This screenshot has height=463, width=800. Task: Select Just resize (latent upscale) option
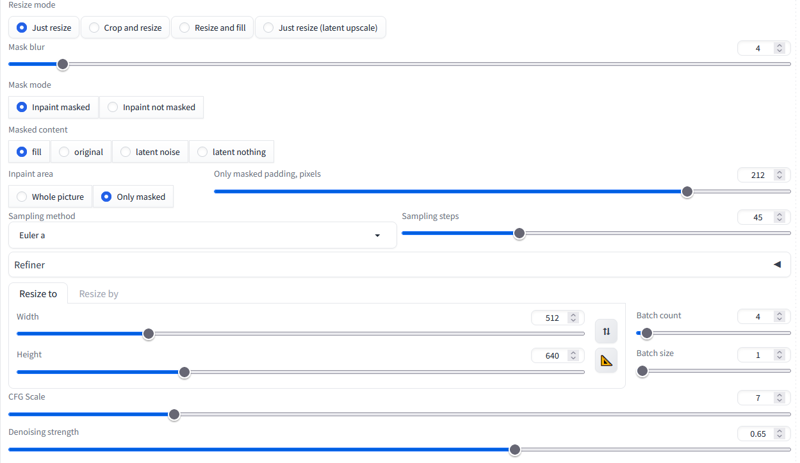point(320,28)
